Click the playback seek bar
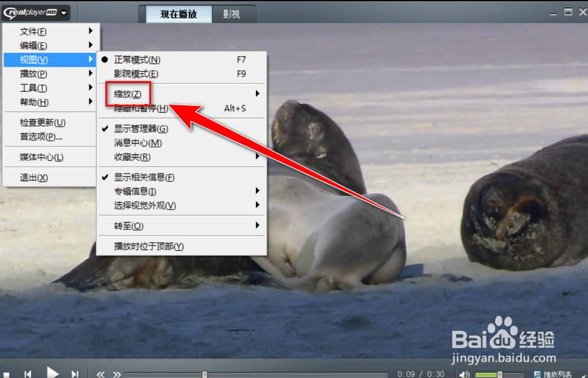The height and width of the screenshot is (378, 588). [x=256, y=374]
